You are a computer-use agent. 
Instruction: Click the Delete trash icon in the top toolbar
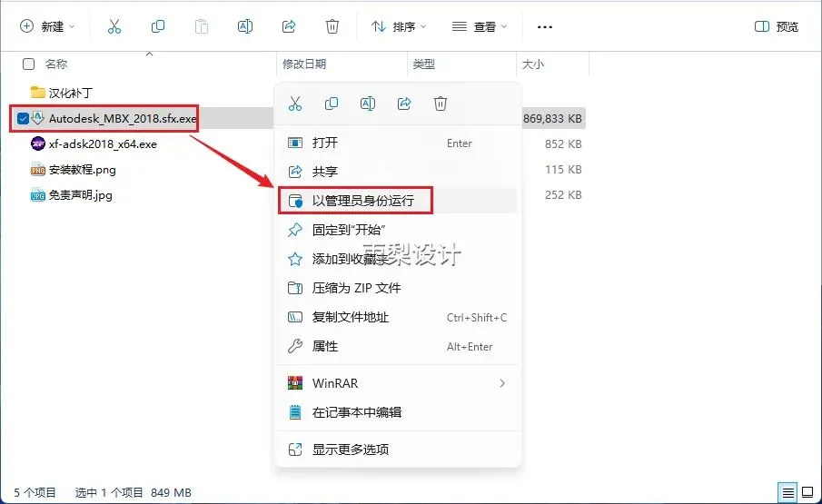point(332,26)
